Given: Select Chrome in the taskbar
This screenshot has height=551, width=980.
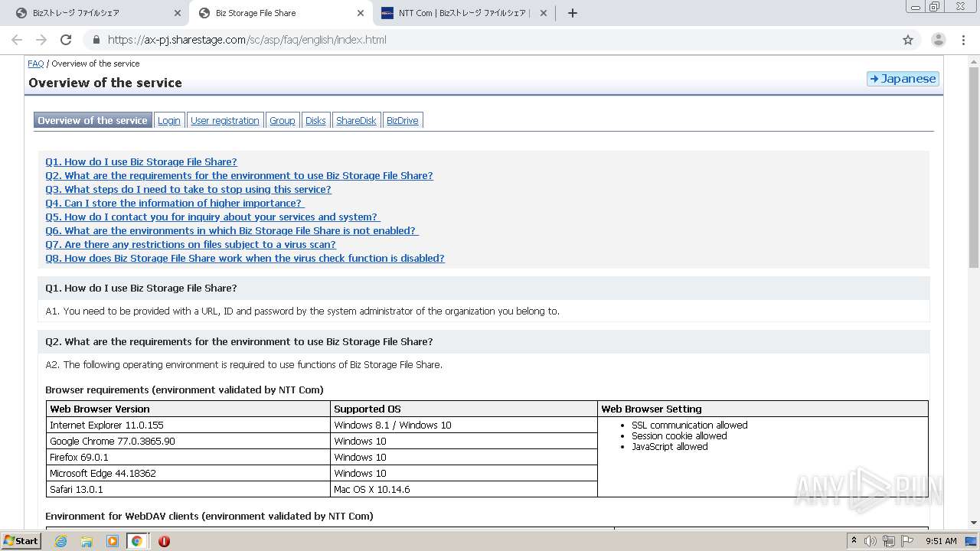Looking at the screenshot, I should 137,541.
